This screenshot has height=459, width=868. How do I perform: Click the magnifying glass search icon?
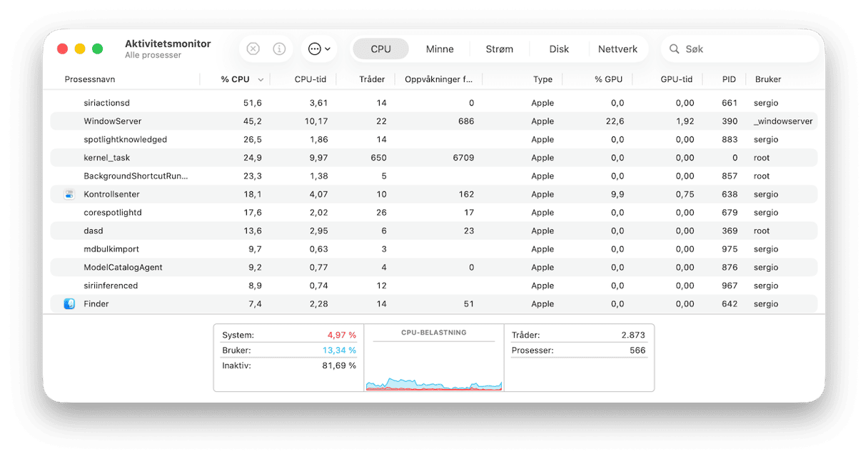coord(674,49)
